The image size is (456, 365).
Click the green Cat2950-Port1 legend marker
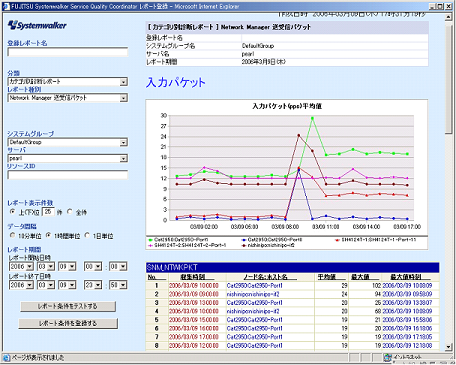(x=150, y=240)
